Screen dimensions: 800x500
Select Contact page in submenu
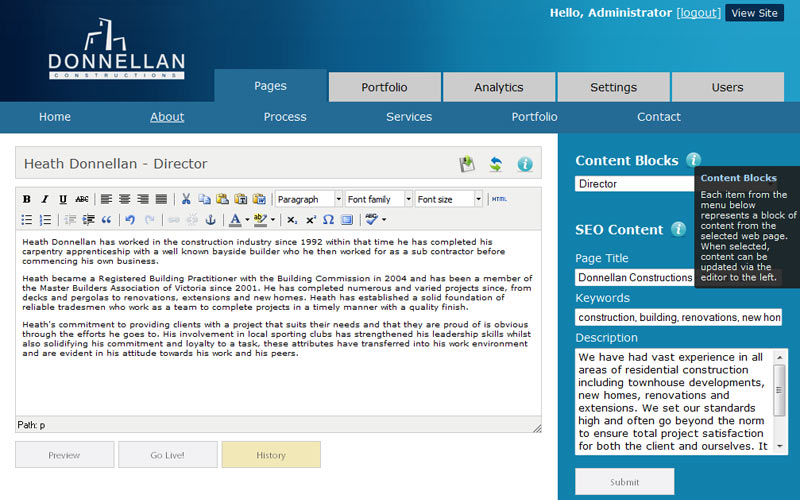[x=659, y=117]
